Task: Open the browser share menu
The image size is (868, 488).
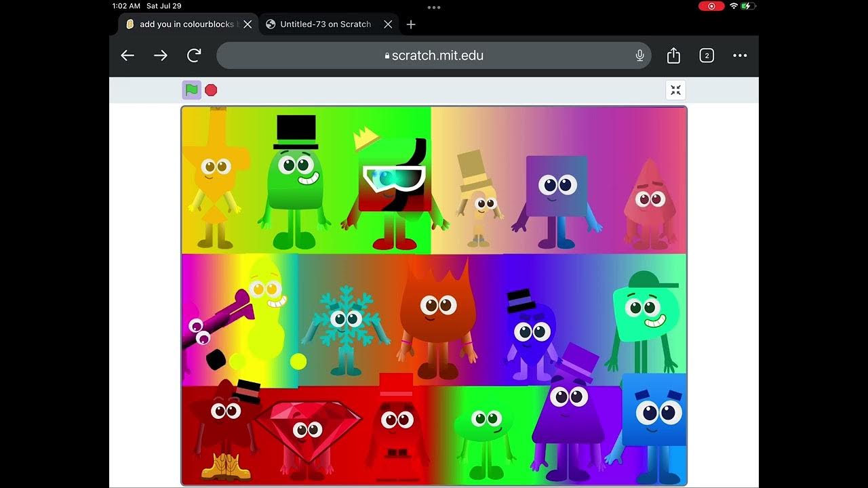Action: click(x=673, y=56)
